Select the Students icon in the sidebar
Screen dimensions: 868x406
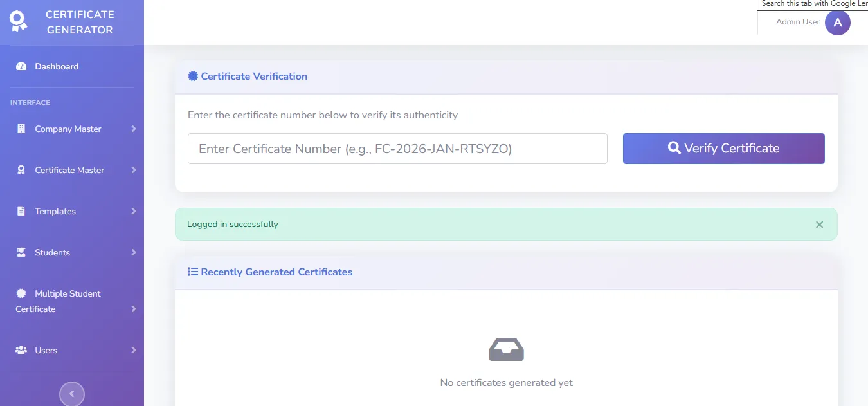click(x=21, y=252)
